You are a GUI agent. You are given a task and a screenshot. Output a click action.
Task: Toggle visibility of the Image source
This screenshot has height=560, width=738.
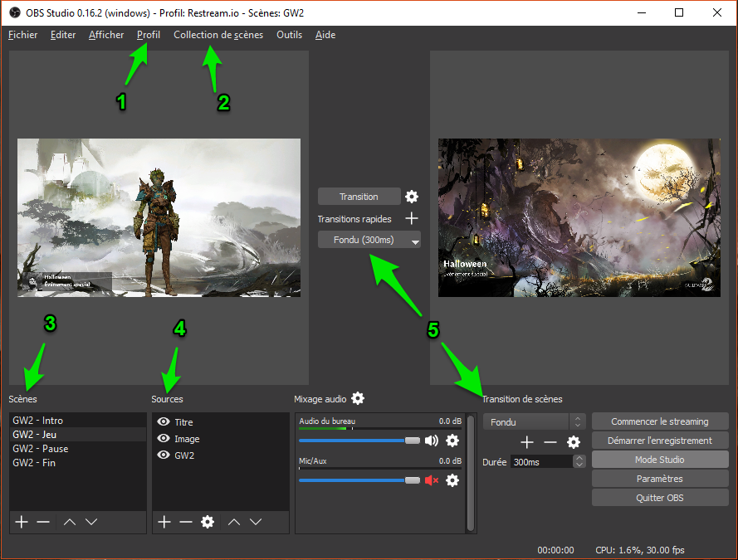(164, 438)
